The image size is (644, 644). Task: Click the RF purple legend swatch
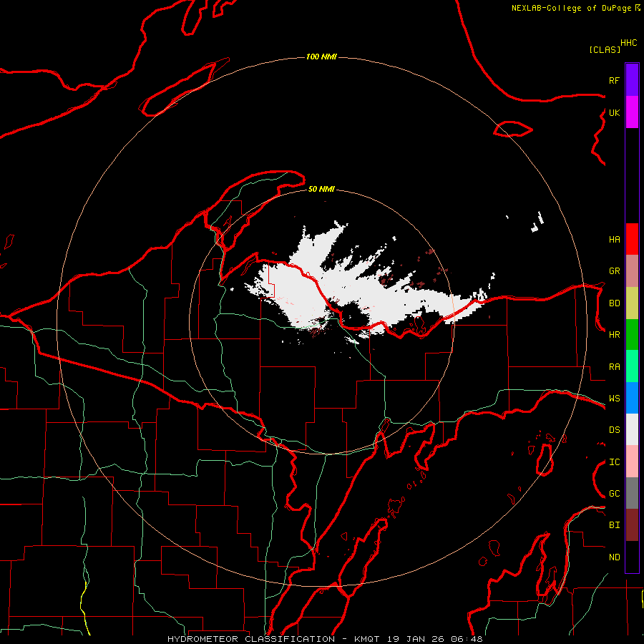[x=632, y=80]
